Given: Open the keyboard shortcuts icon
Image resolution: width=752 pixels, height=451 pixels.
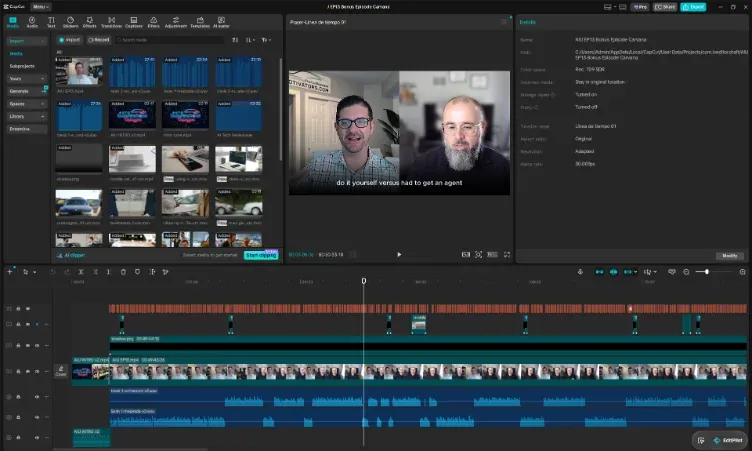Looking at the screenshot, I should pyautogui.click(x=623, y=7).
